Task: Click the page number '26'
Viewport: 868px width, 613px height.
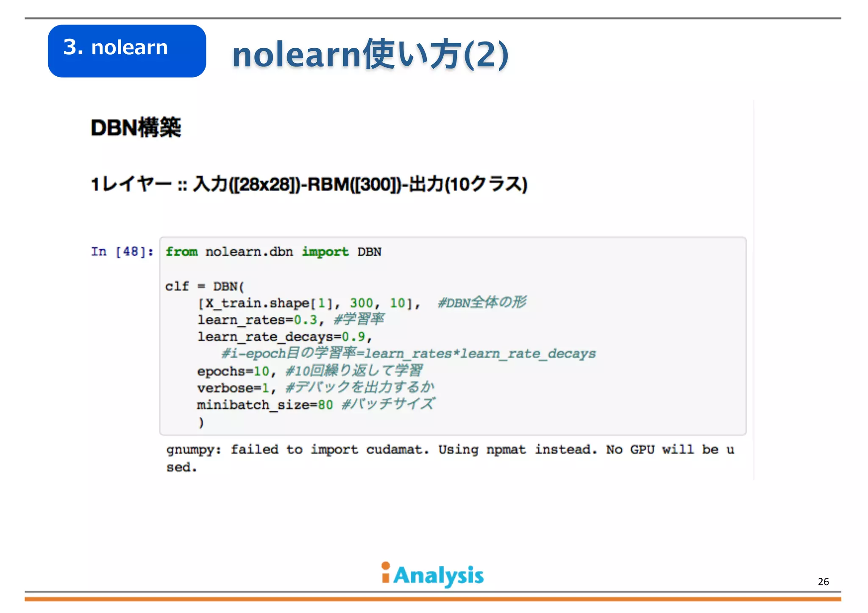Action: [x=823, y=582]
